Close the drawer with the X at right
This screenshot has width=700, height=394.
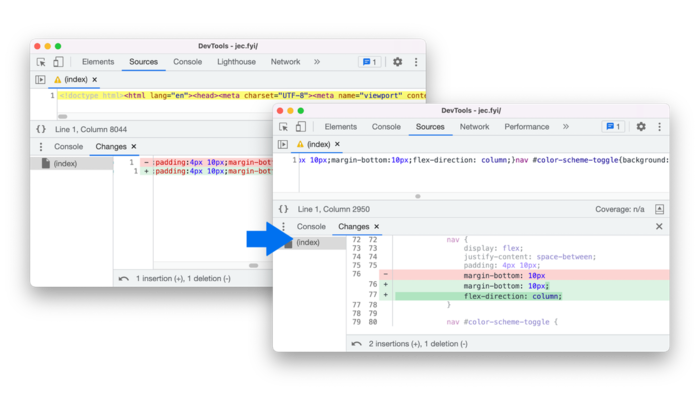click(659, 227)
